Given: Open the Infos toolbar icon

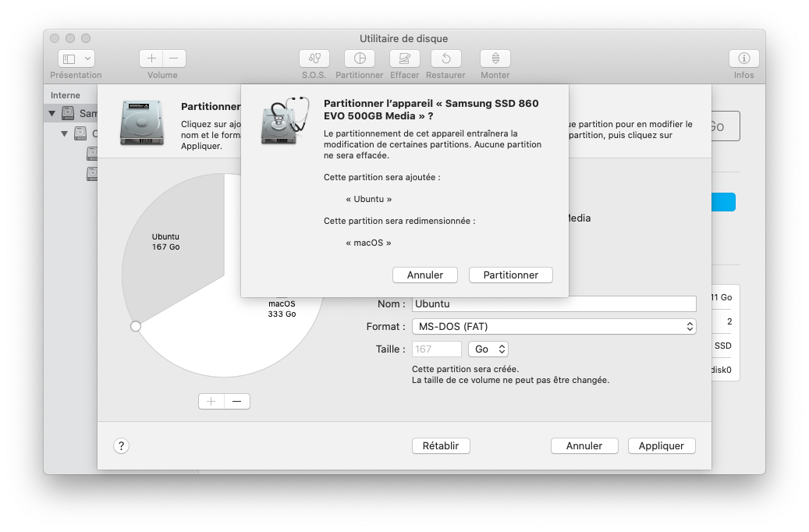Looking at the screenshot, I should pos(743,59).
